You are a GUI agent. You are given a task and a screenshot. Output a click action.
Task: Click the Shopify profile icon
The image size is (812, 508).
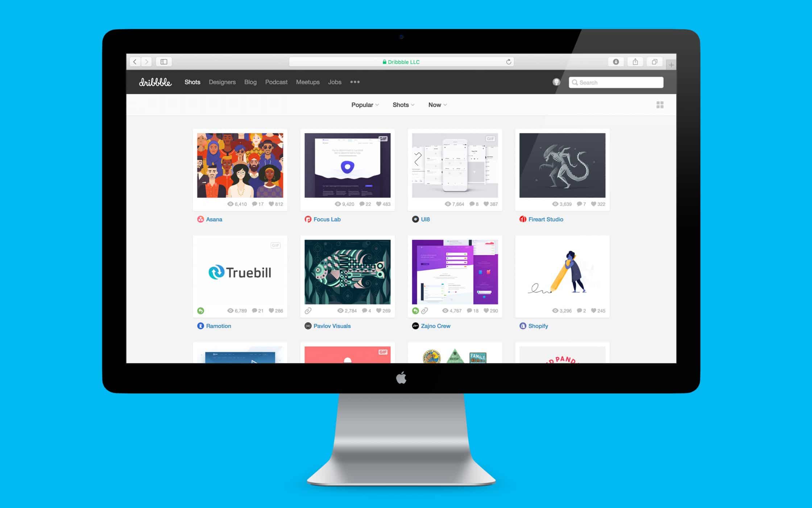[x=522, y=326]
